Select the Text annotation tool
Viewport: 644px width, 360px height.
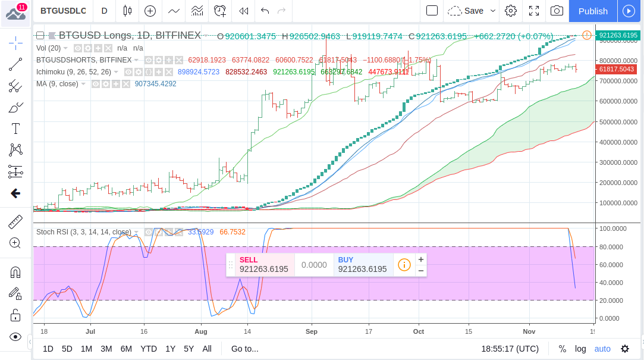click(15, 128)
